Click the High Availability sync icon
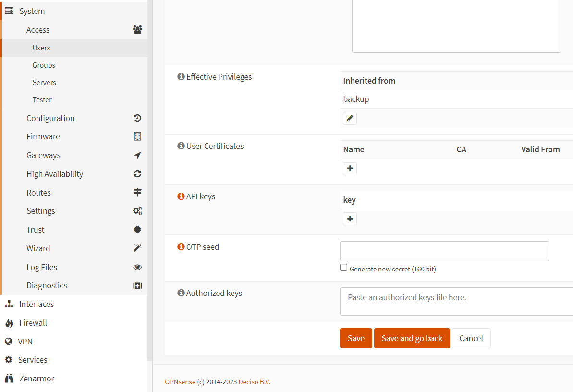The image size is (573, 392). pyautogui.click(x=137, y=174)
